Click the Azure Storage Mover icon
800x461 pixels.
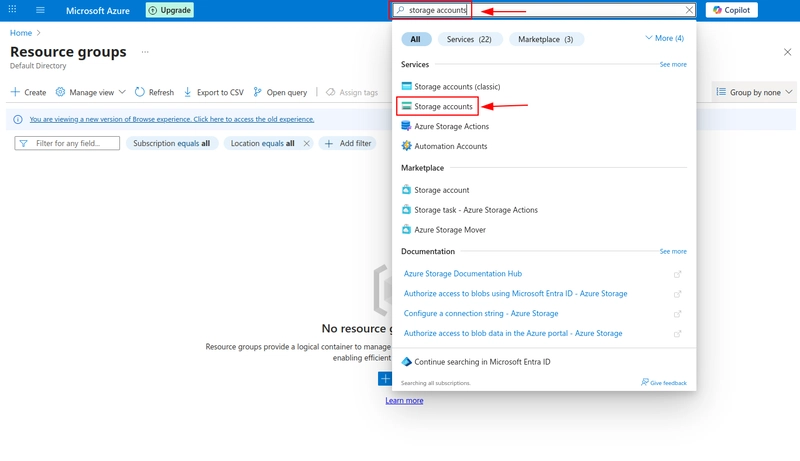(x=406, y=229)
